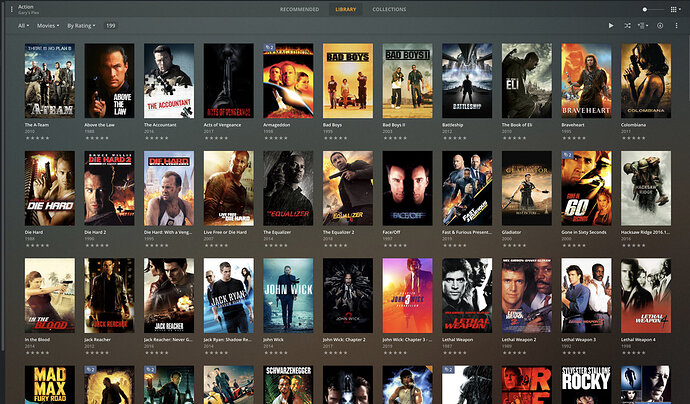Adjust the poster size slider

coord(653,9)
